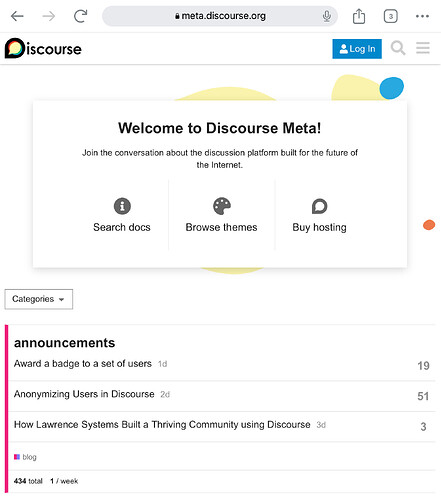441x500 pixels.
Task: Click the 2d age label
Action: [x=165, y=394]
